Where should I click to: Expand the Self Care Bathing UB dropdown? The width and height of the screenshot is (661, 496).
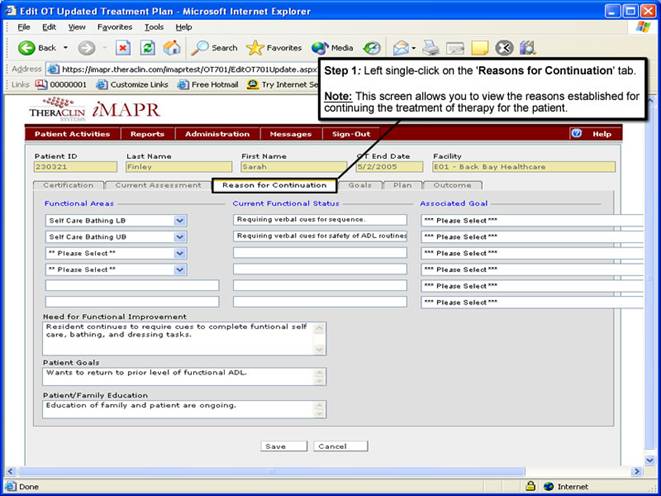tap(180, 237)
